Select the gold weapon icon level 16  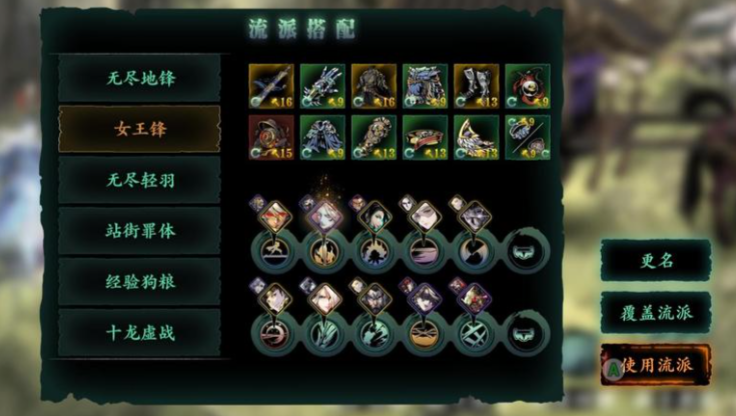(x=271, y=86)
